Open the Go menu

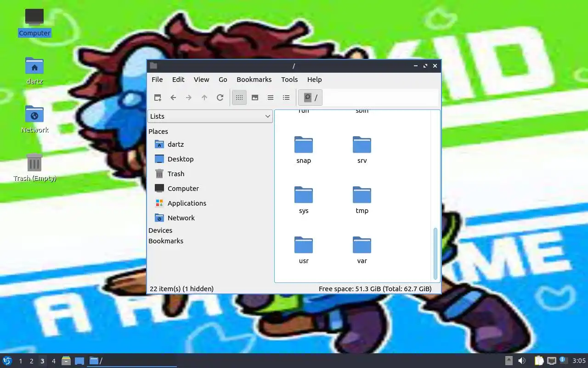223,80
